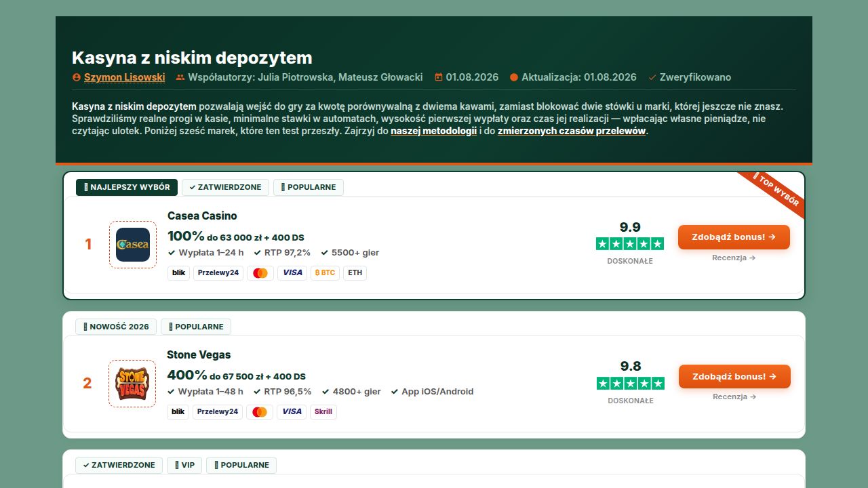Click the NOWOŚĆ 2026 badge
The width and height of the screenshot is (868, 488).
click(116, 327)
